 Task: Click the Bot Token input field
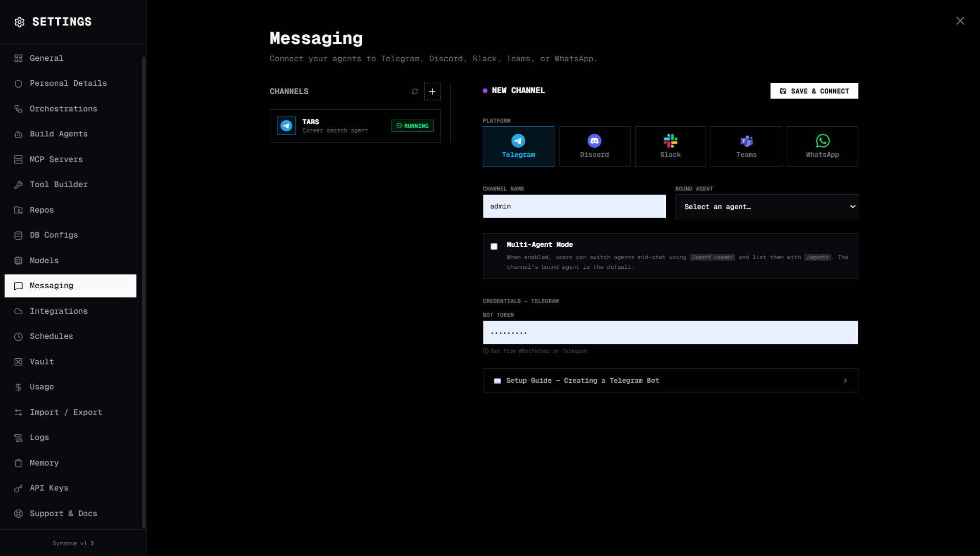click(x=670, y=333)
